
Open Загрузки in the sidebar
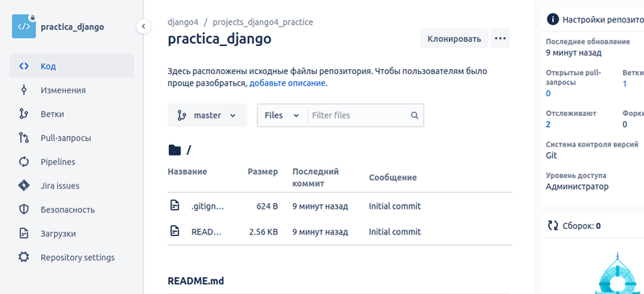72,233
